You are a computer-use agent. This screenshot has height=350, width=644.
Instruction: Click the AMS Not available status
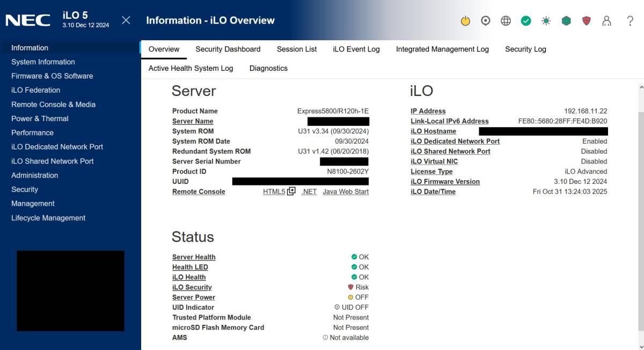pos(346,338)
